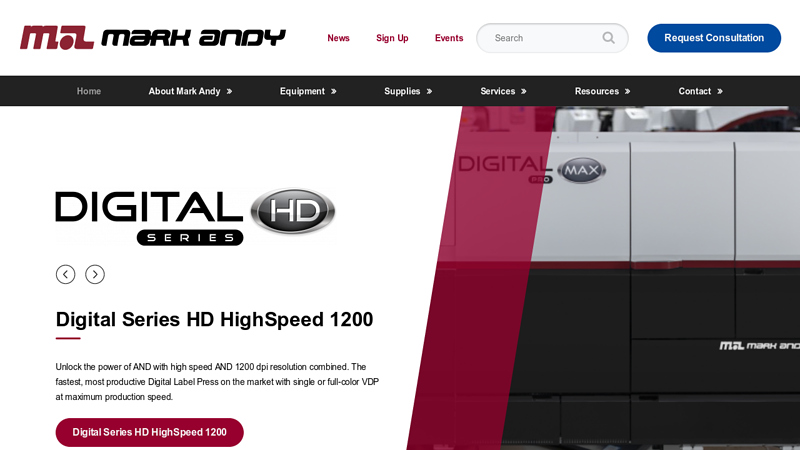Screen dimensions: 800x450
Task: Open the Resources dropdown
Action: [602, 91]
